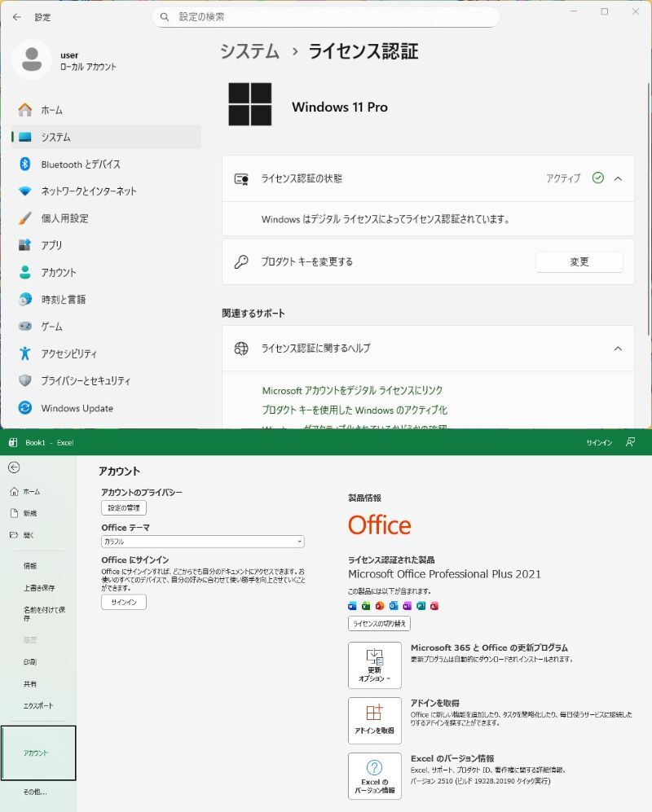The width and height of the screenshot is (652, 812).
Task: Select 上書き保存 in Excel backstage menu
Action: (38, 588)
